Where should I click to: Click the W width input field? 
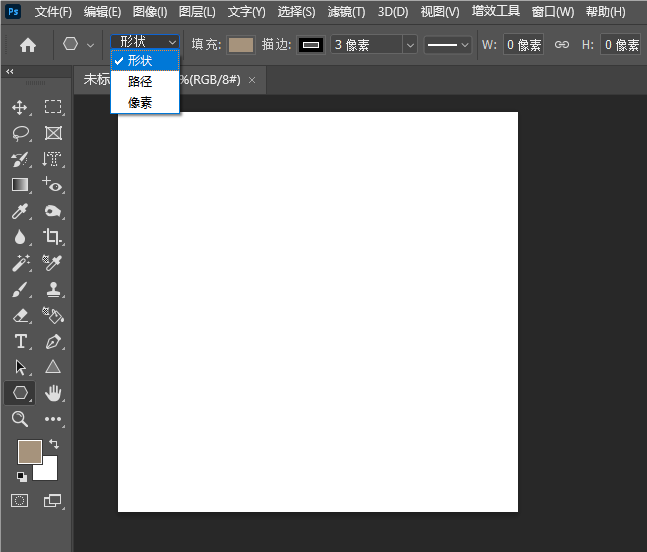pyautogui.click(x=523, y=44)
